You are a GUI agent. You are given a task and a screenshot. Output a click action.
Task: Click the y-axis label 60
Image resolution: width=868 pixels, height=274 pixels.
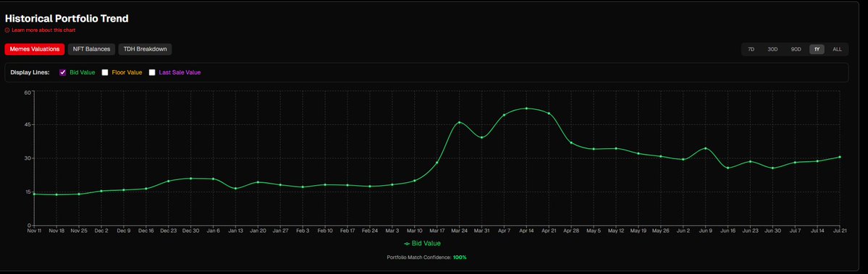coord(27,93)
